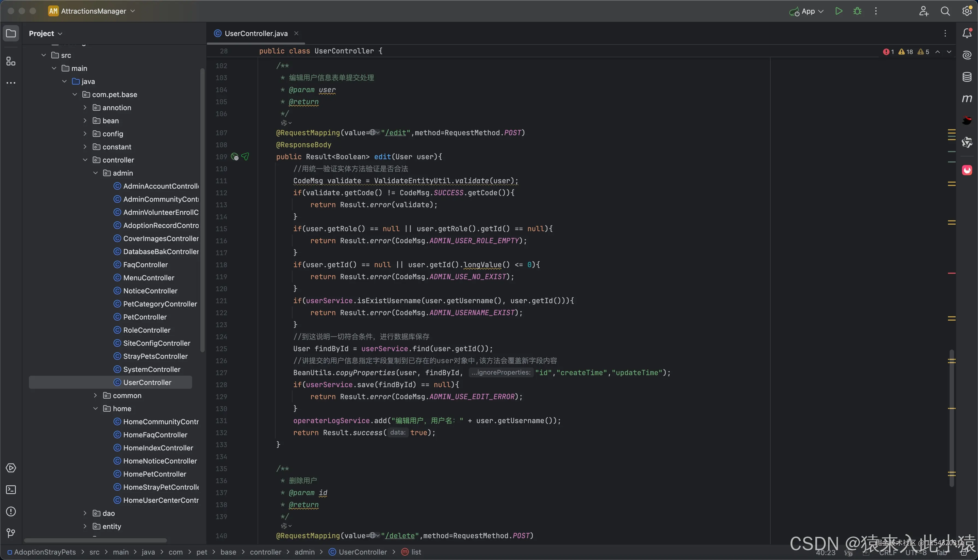Open the Project view selector dropdown
This screenshot has width=978, height=560.
pyautogui.click(x=45, y=34)
